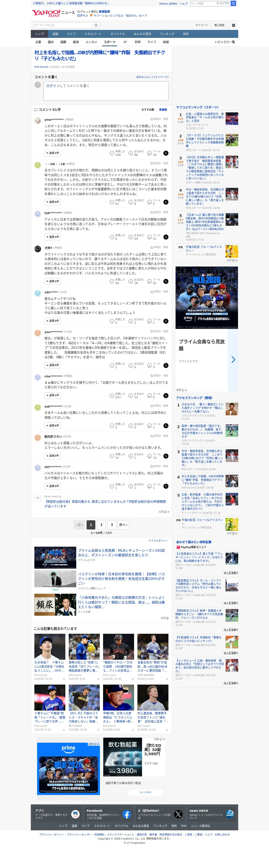Open the プライバシーポリシー footer link
Viewport: 269px width, 868px height.
51,835
